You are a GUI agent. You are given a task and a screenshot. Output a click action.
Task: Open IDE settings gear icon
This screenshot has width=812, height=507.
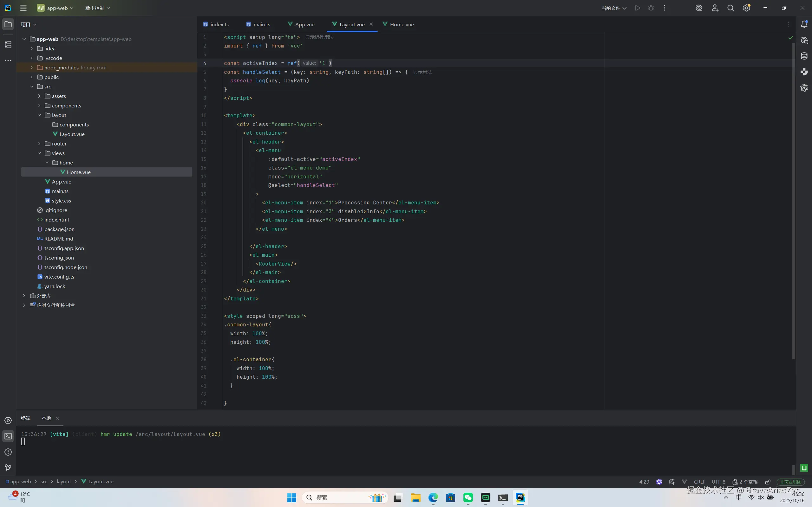coord(746,8)
